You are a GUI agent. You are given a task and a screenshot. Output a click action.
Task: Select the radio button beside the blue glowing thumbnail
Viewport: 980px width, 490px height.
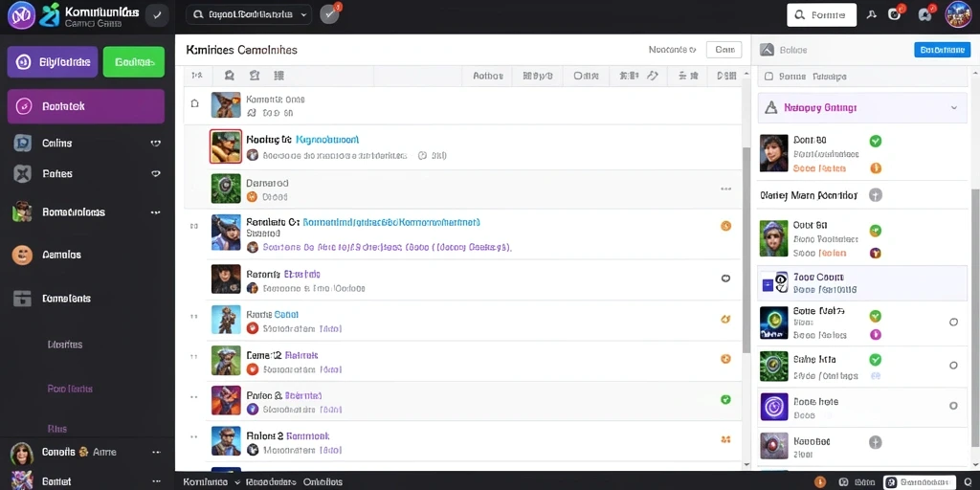pos(953,323)
